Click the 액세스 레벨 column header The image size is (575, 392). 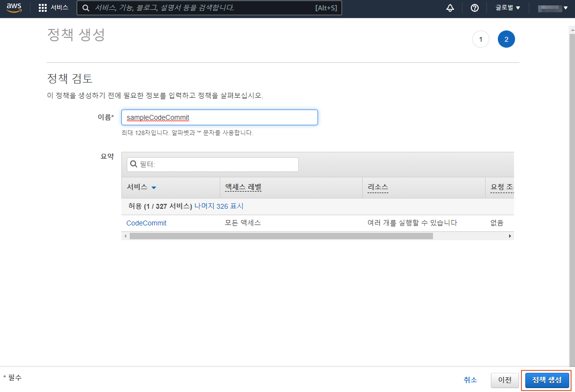pyautogui.click(x=243, y=187)
